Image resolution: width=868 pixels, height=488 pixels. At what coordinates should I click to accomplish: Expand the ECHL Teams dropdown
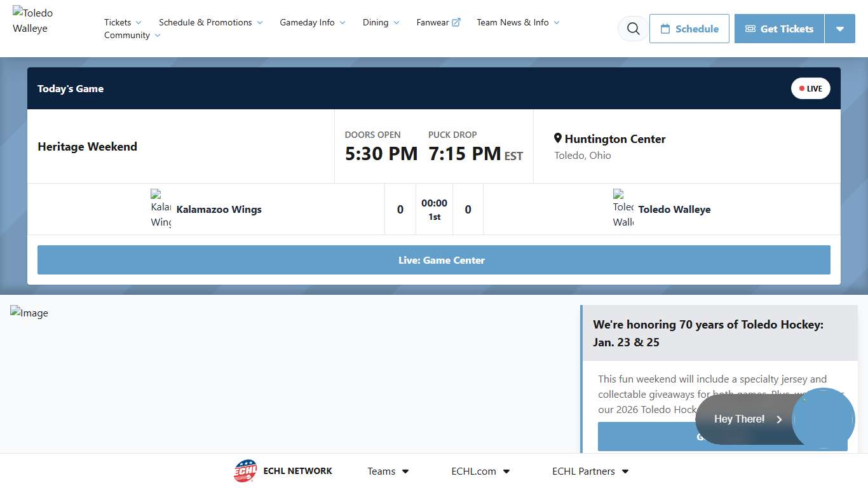click(388, 471)
